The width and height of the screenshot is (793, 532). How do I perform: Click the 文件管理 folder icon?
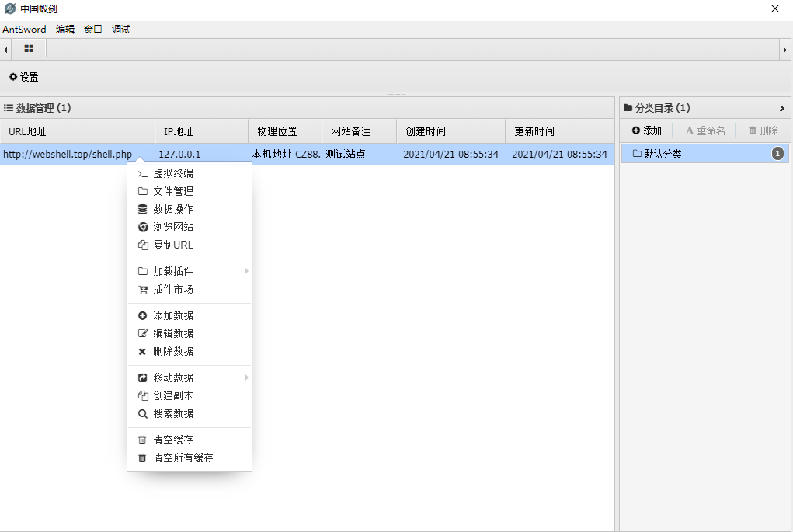[142, 191]
